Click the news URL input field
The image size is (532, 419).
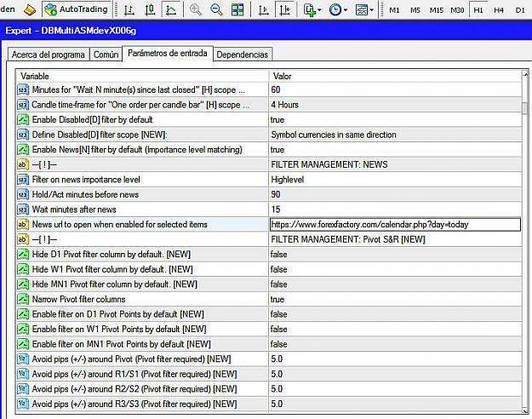pos(395,225)
